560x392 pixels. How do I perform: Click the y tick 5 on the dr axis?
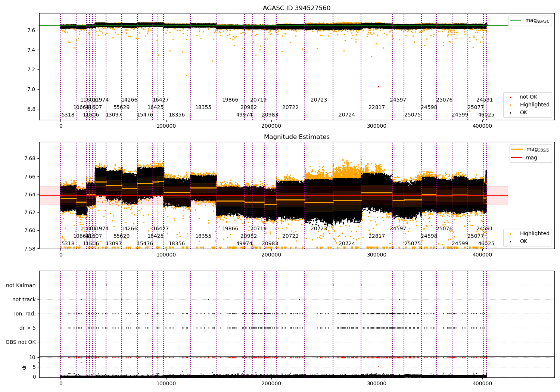pyautogui.click(x=34, y=367)
